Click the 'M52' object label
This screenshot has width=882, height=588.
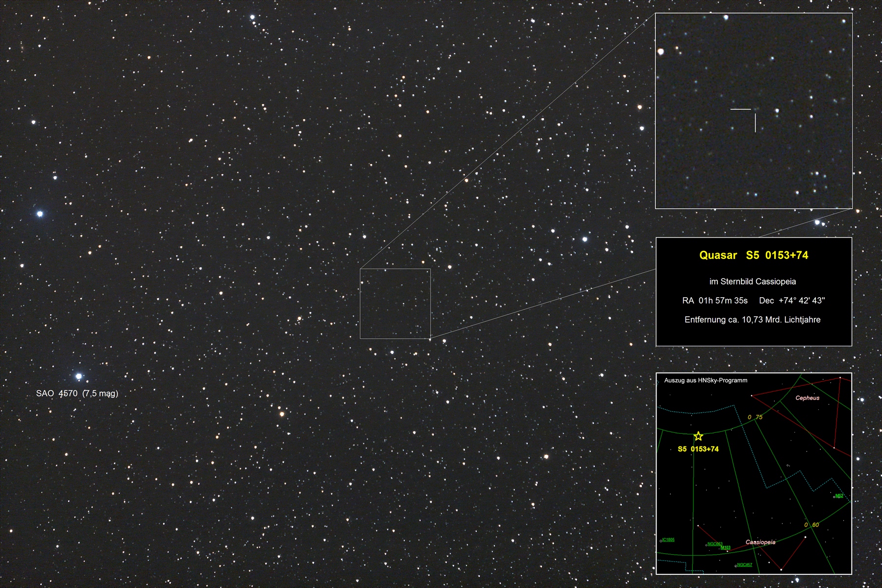pyautogui.click(x=839, y=496)
